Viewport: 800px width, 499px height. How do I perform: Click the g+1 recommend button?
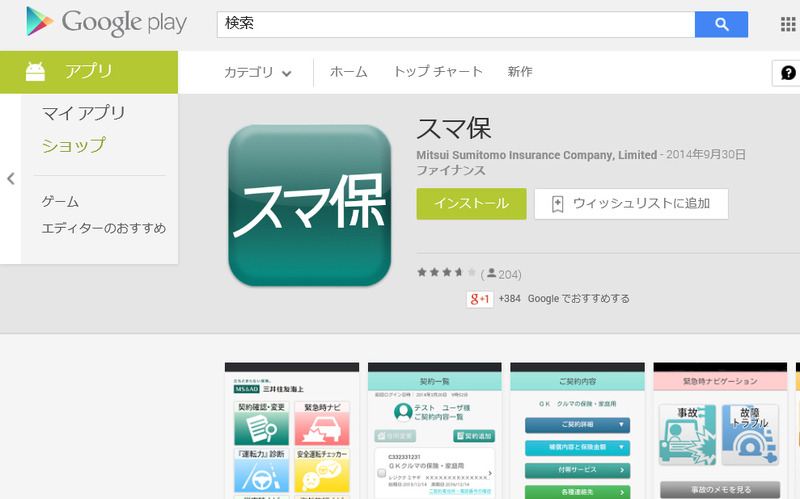tap(480, 298)
